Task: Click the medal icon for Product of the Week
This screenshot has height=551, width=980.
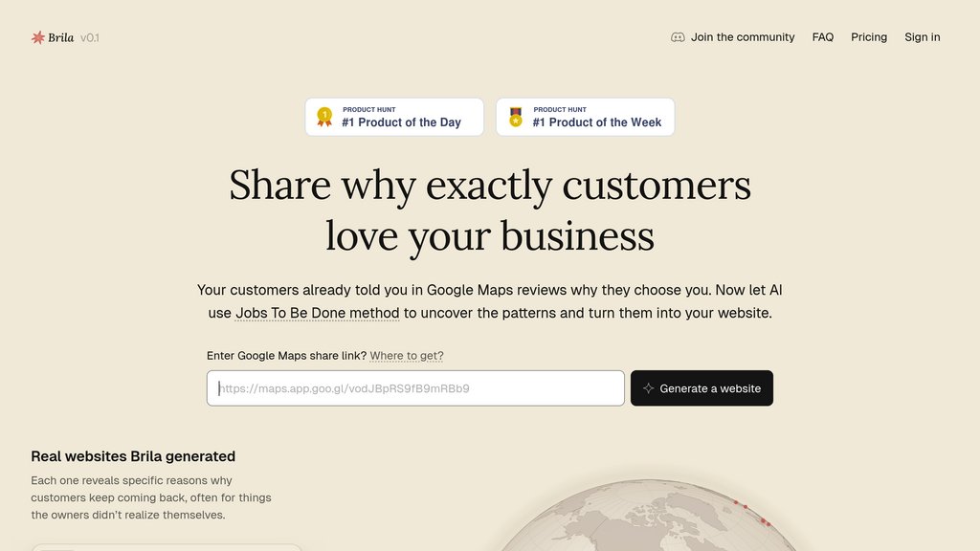Action: [516, 117]
